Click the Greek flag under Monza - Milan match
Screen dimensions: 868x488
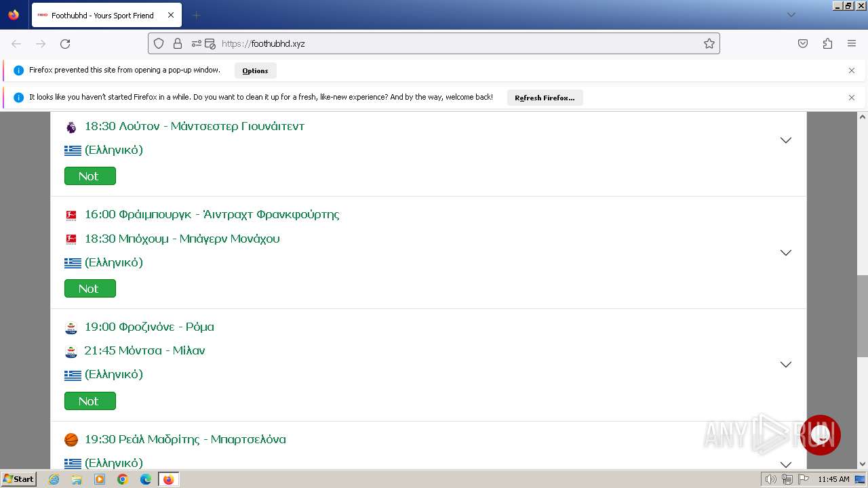click(x=73, y=375)
